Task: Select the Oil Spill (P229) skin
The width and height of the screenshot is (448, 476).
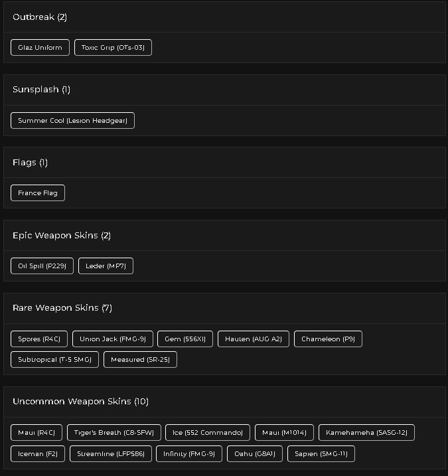Action: [42, 266]
